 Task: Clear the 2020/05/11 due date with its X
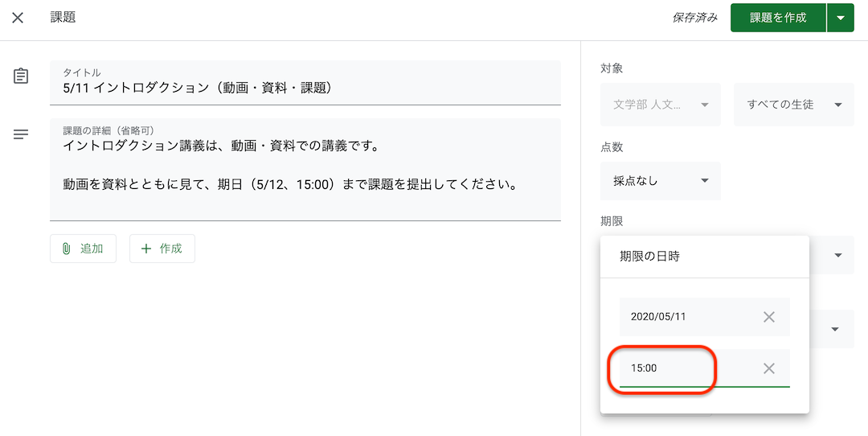click(x=769, y=317)
